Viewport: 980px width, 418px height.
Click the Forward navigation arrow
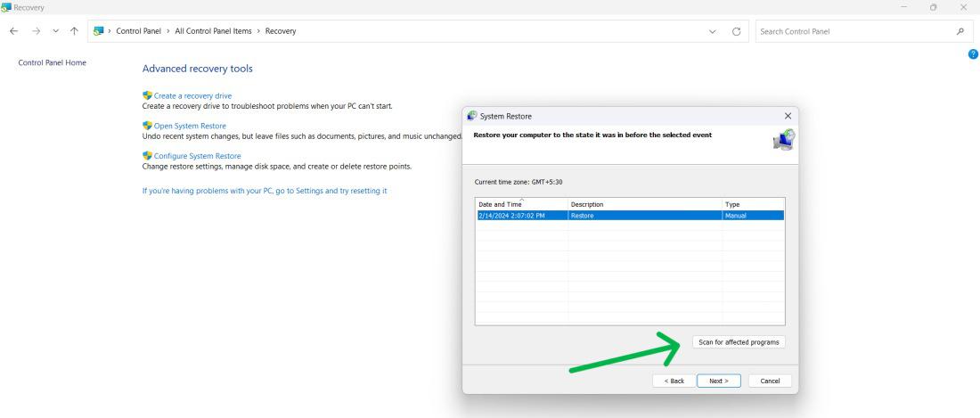pos(36,31)
